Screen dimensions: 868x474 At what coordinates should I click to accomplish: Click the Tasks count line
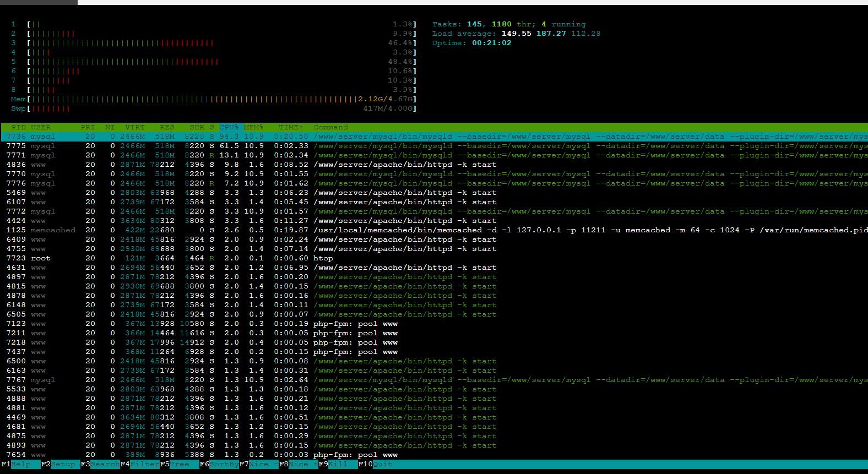(509, 24)
